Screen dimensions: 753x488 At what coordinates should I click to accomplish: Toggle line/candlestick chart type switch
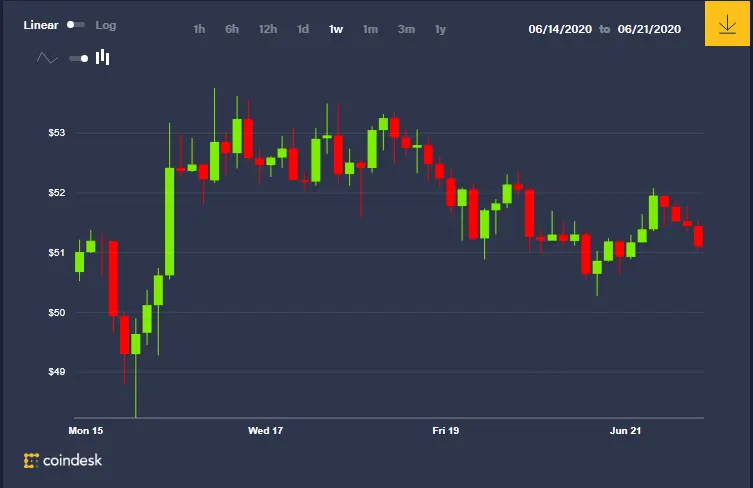[79, 59]
